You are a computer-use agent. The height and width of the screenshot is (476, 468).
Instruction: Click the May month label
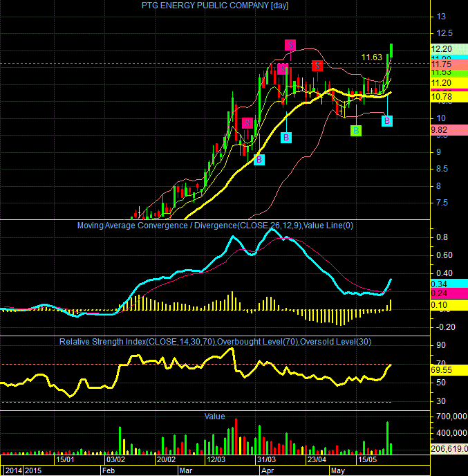coord(338,470)
